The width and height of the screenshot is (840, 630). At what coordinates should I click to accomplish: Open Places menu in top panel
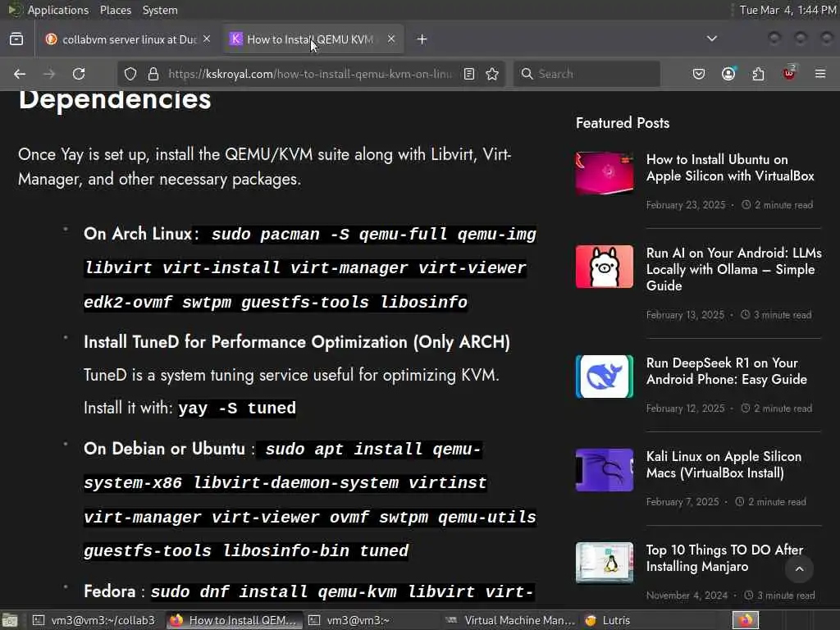click(116, 10)
